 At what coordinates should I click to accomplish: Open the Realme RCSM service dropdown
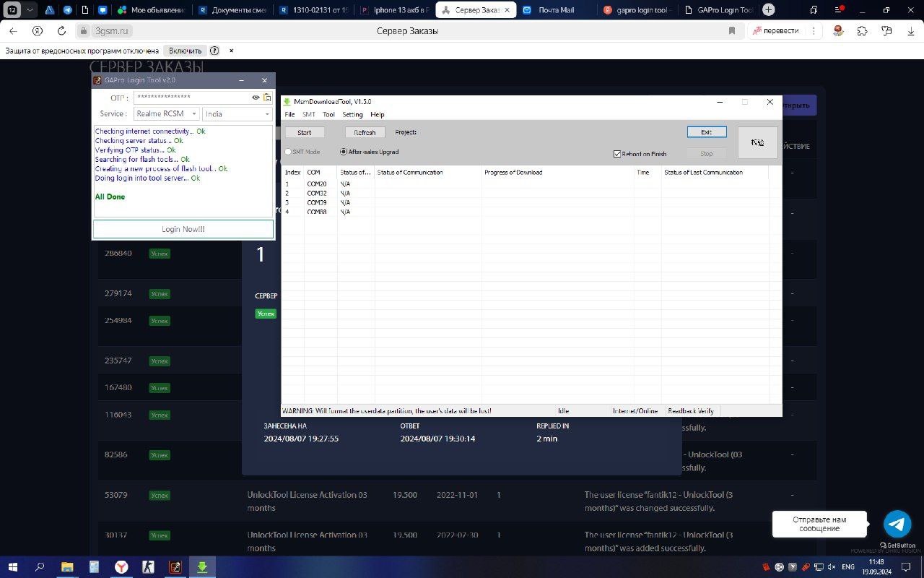click(x=166, y=114)
